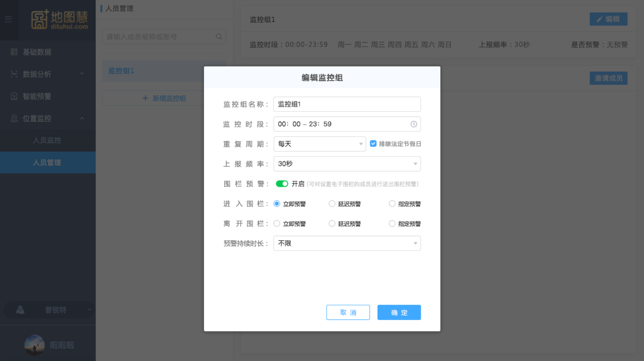The height and width of the screenshot is (361, 644).
Task: Click the hamburger menu collapse icon
Action: (9, 19)
